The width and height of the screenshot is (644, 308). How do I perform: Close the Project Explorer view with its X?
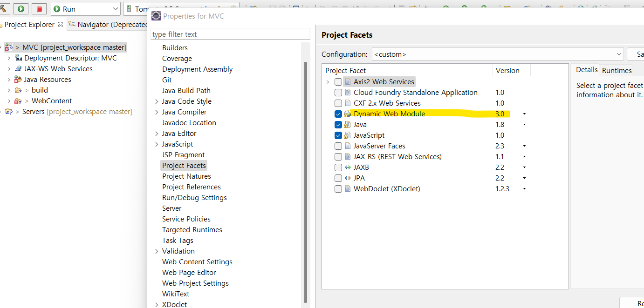(61, 24)
